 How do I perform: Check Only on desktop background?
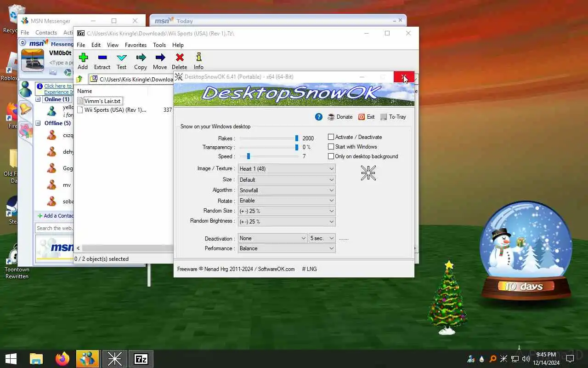(x=331, y=156)
